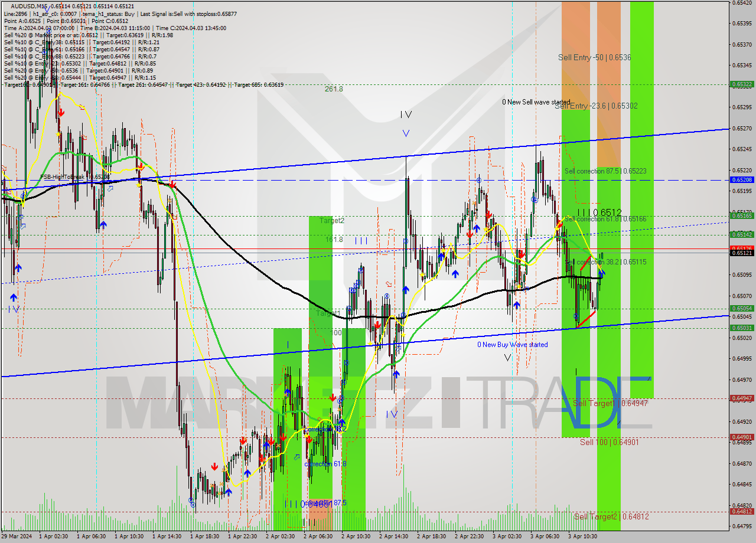Select '2 Apr 06:30' on the time axis

(318, 537)
